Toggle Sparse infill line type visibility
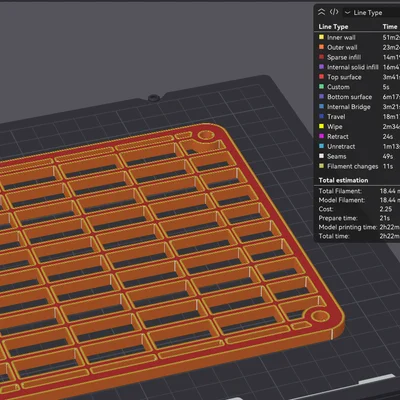 click(x=357, y=57)
